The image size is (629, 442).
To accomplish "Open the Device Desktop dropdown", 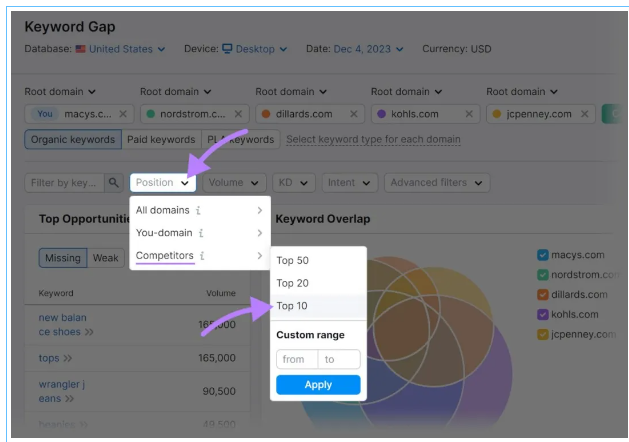I will [255, 49].
